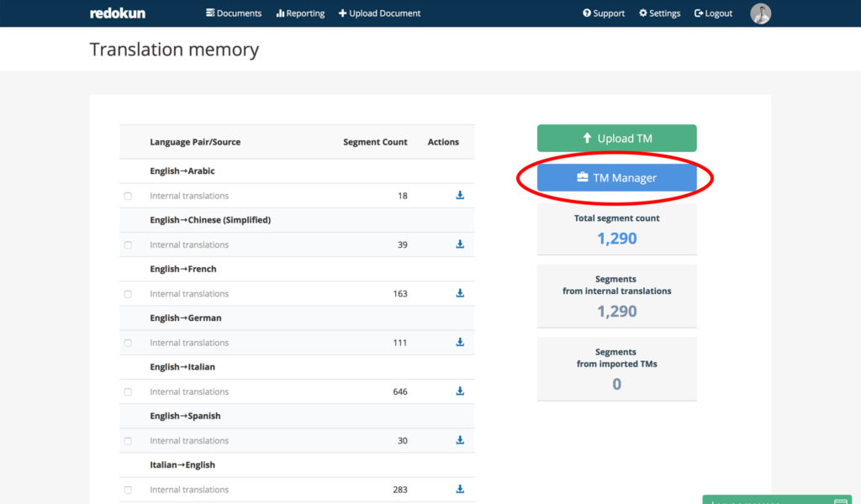The height and width of the screenshot is (504, 861).
Task: Click the English→Chinese (Simplified) heading
Action: (x=210, y=220)
